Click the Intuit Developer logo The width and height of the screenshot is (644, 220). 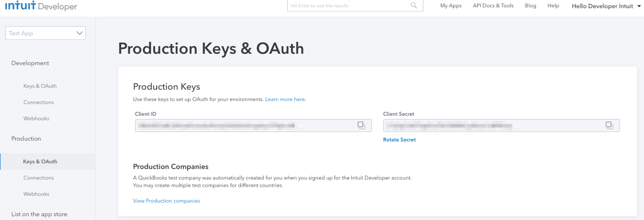click(41, 6)
